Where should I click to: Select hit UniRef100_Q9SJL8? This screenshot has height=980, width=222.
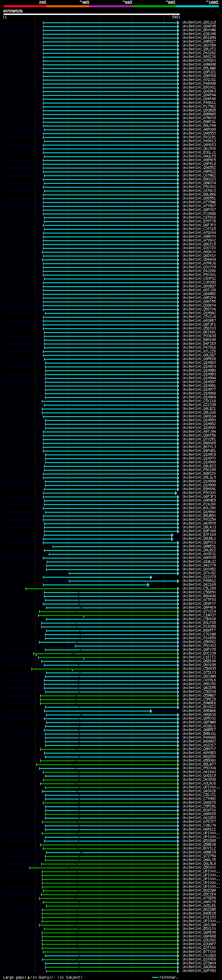(199, 23)
